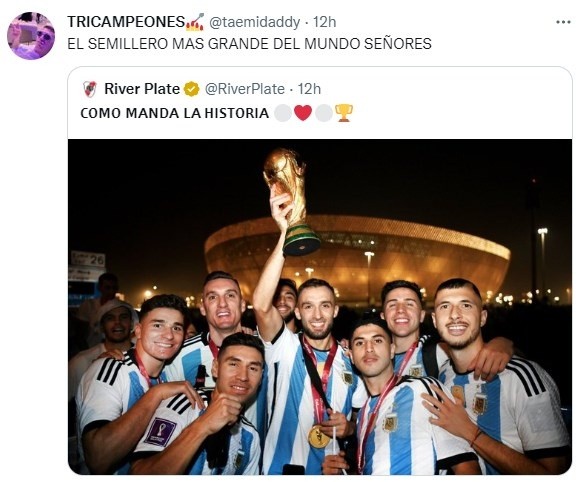Image resolution: width=579 pixels, height=482 pixels.
Task: Click the trophy emoji in quoted tweet
Action: pyautogui.click(x=344, y=113)
